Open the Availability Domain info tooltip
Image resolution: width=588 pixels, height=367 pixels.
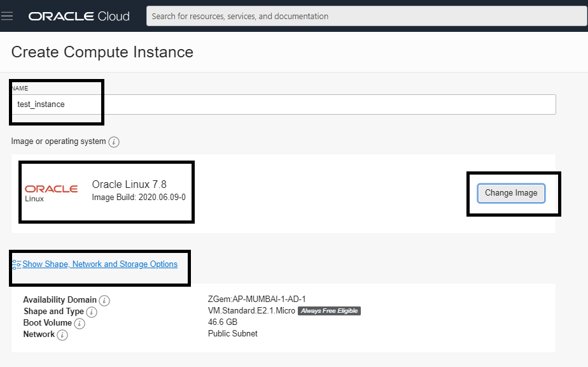(105, 300)
